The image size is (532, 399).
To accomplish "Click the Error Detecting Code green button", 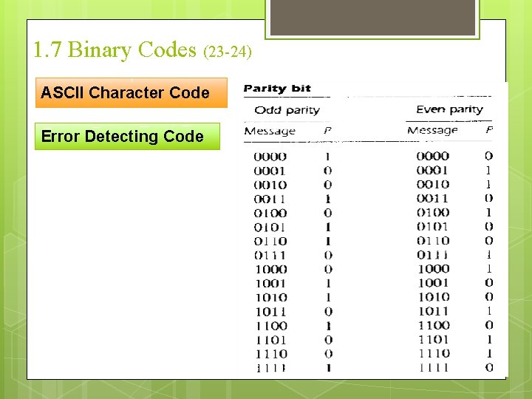I will [x=127, y=136].
